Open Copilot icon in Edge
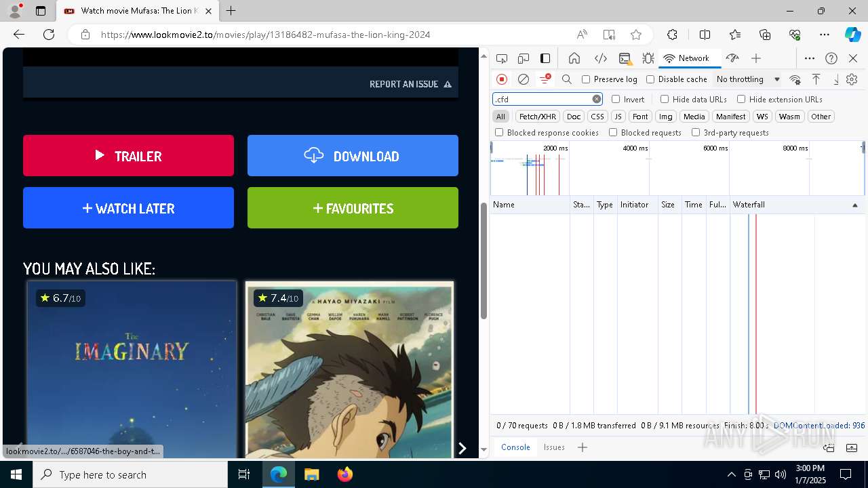 tap(852, 35)
